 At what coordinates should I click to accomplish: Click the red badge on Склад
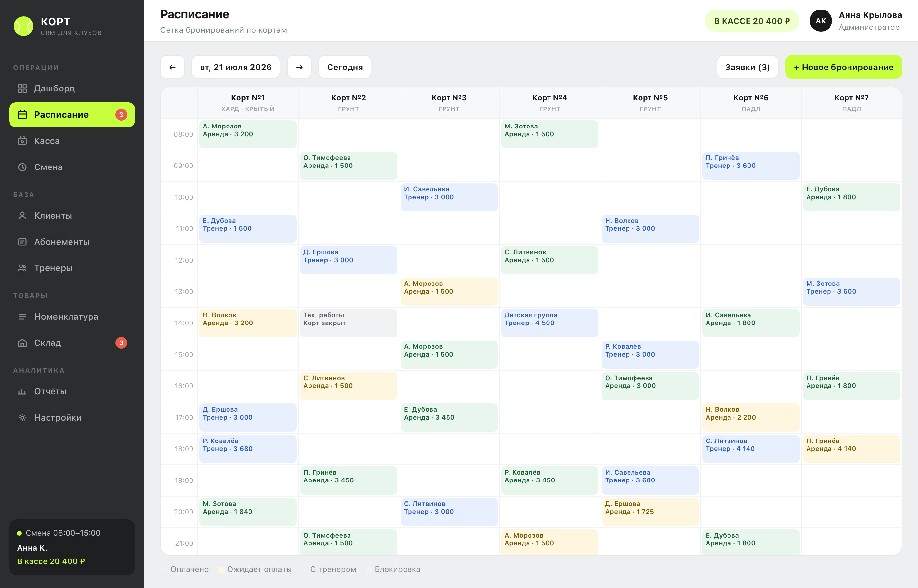121,343
